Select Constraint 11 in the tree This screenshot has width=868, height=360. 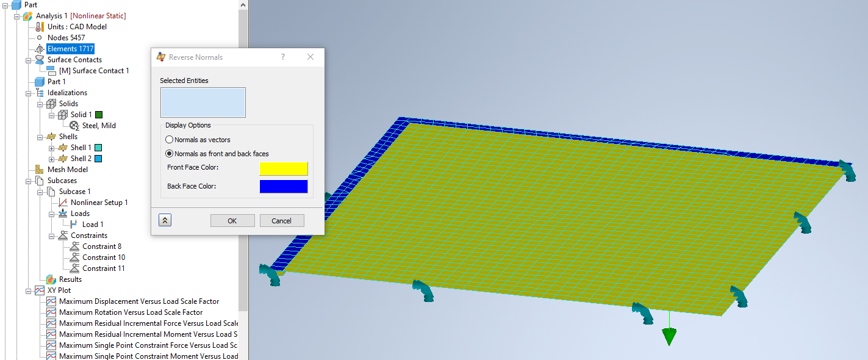click(104, 268)
